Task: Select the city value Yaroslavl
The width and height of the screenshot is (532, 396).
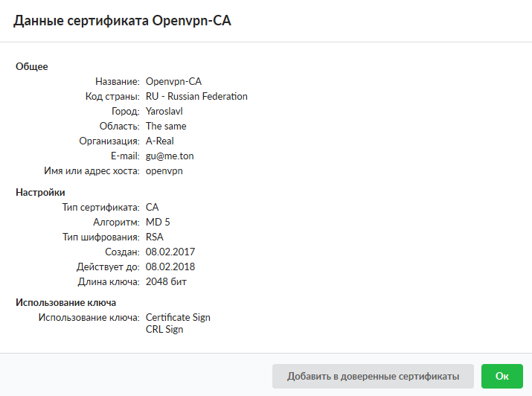Action: [x=165, y=111]
